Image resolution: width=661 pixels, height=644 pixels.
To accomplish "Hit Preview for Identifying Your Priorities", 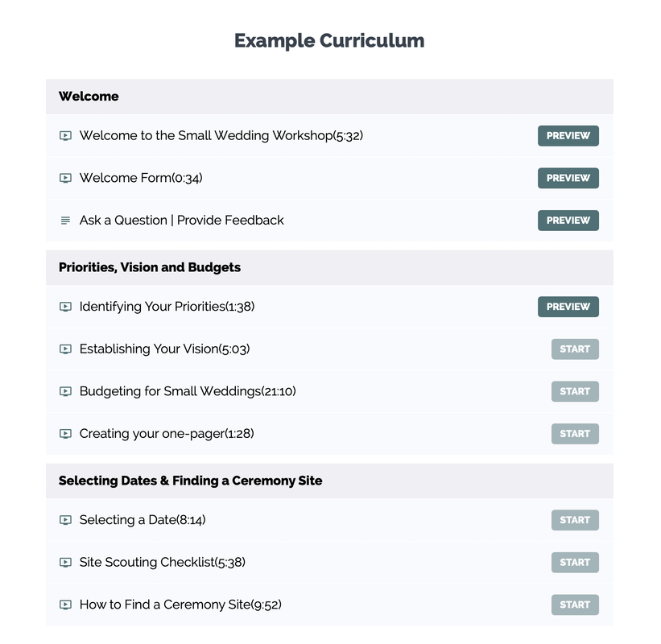I will [568, 307].
